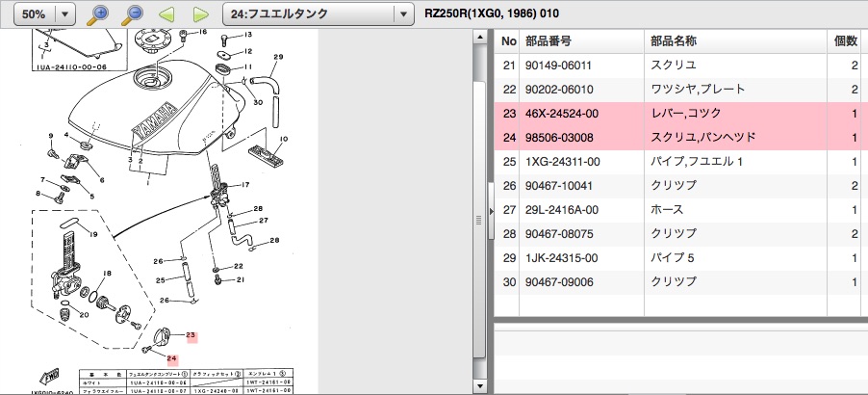
Task: Click scroll down arrow of diagram scrollbar
Action: [479, 385]
